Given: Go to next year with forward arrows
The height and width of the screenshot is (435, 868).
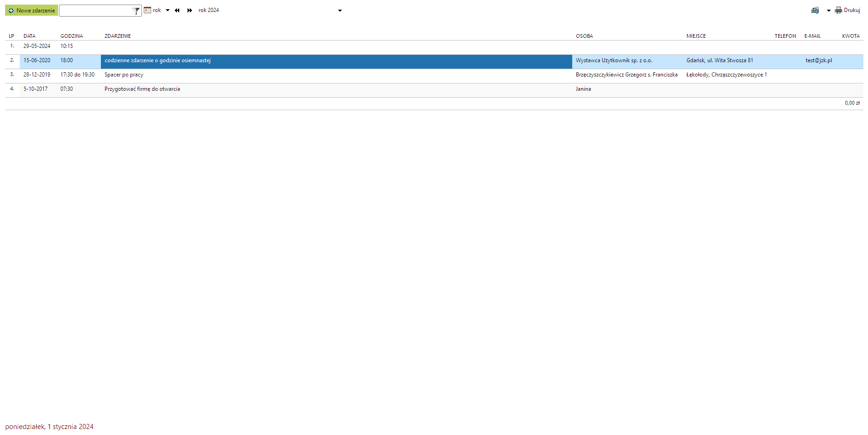Looking at the screenshot, I should [x=189, y=10].
